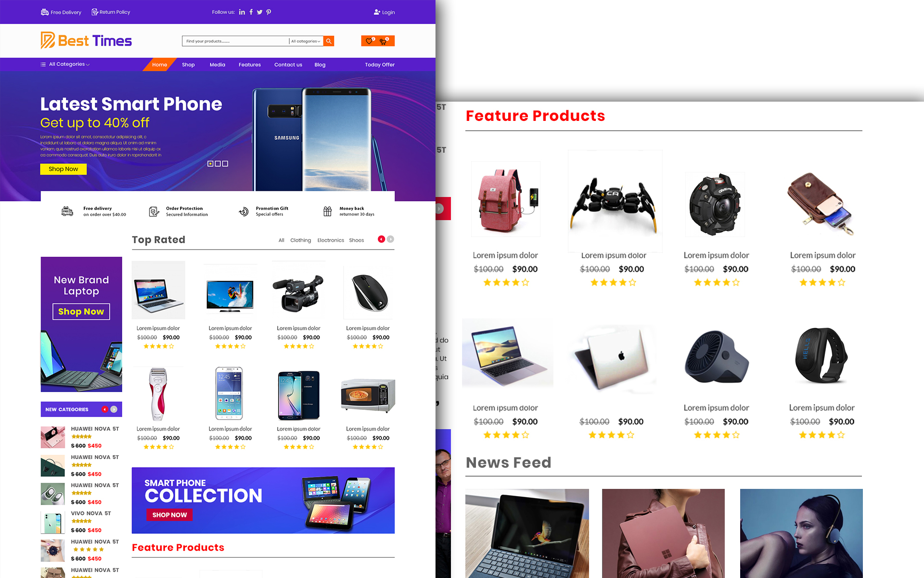This screenshot has width=924, height=578.
Task: Click the LinkedIn icon in the header
Action: click(242, 12)
